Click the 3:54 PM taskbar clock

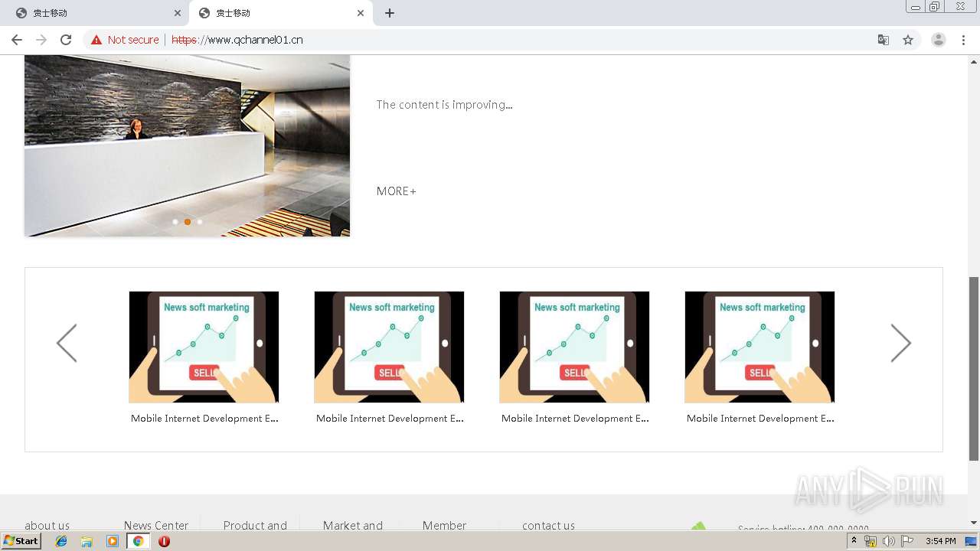[941, 541]
